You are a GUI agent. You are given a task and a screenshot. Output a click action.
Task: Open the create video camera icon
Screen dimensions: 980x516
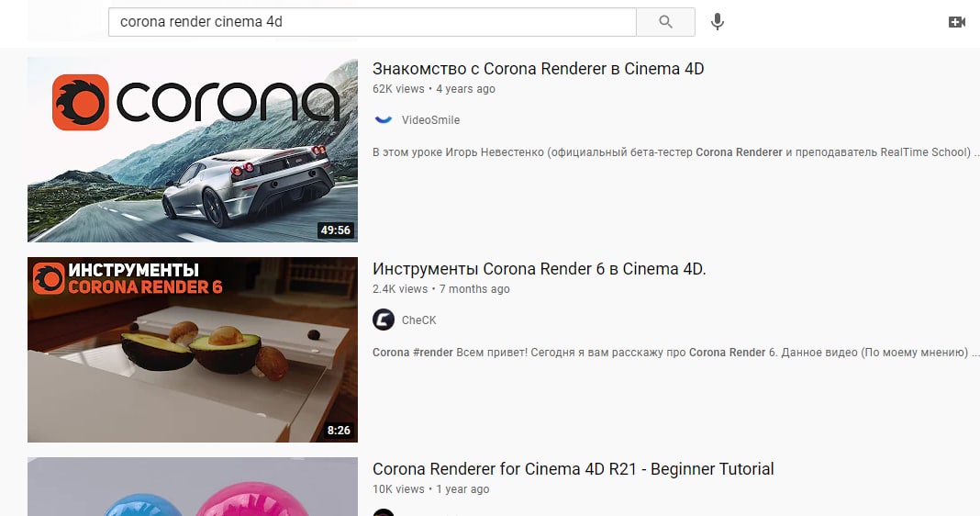click(957, 22)
